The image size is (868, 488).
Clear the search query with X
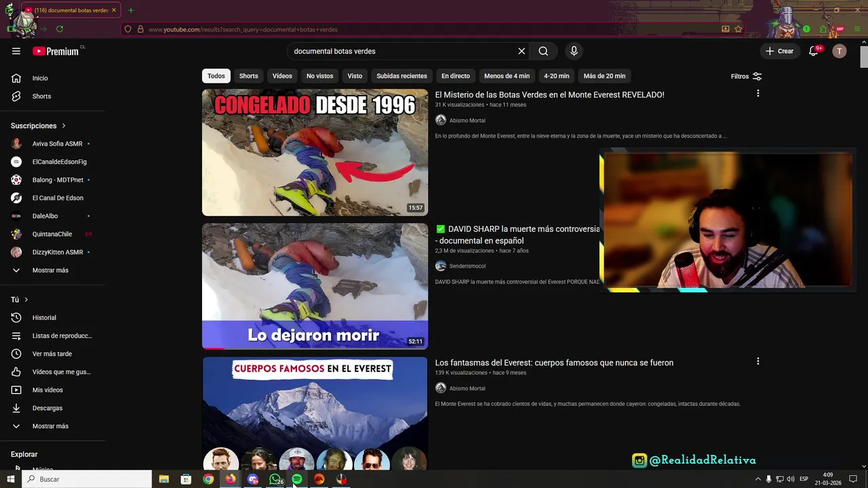click(521, 51)
